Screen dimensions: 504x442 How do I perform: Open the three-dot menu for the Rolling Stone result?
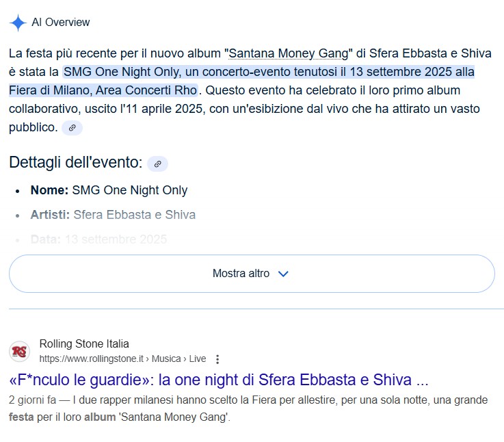pyautogui.click(x=217, y=359)
